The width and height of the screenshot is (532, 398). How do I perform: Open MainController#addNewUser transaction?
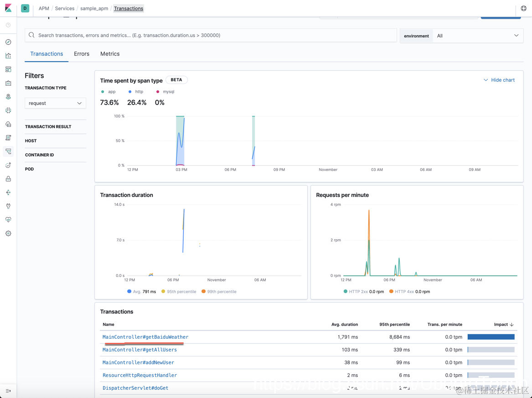[x=138, y=362]
